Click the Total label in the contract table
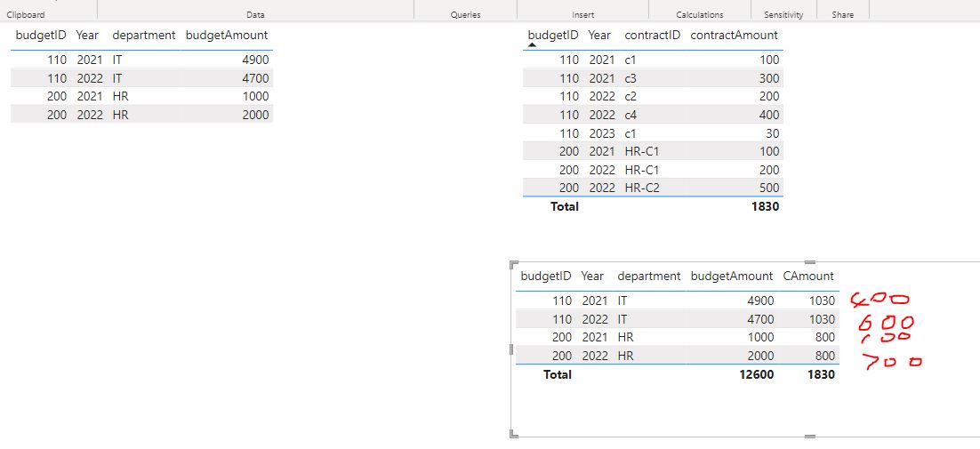 (x=565, y=206)
